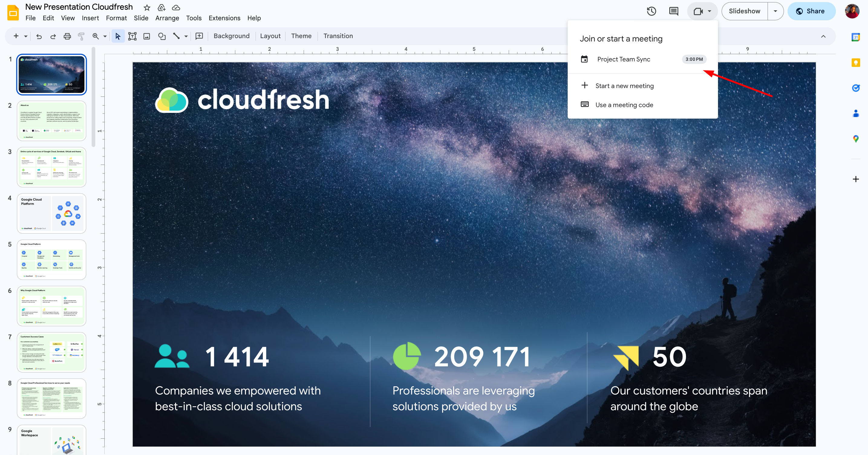Viewport: 868px width, 455px height.
Task: Click the Share button
Action: 811,11
